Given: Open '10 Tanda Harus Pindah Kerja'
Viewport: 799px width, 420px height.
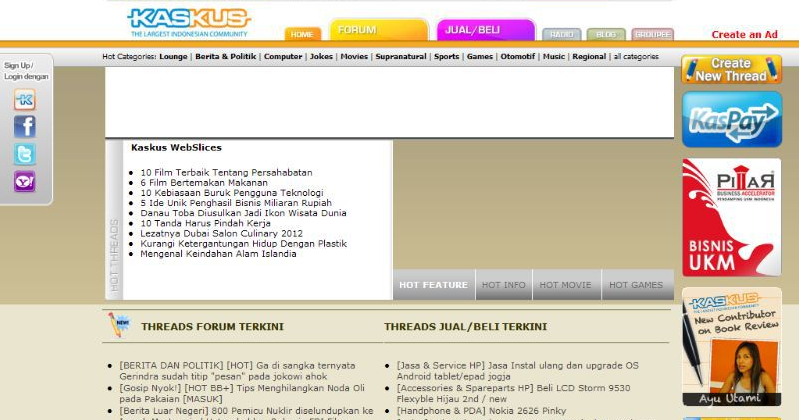Looking at the screenshot, I should 205,223.
